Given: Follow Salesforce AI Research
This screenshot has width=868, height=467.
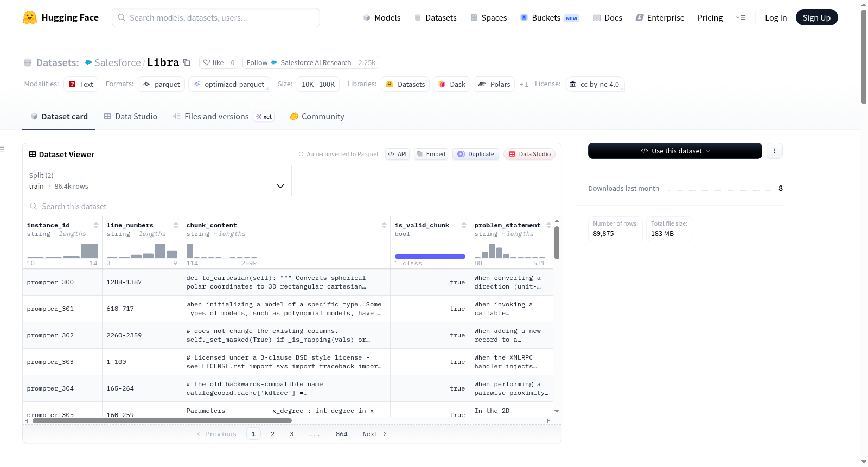Looking at the screenshot, I should 299,62.
